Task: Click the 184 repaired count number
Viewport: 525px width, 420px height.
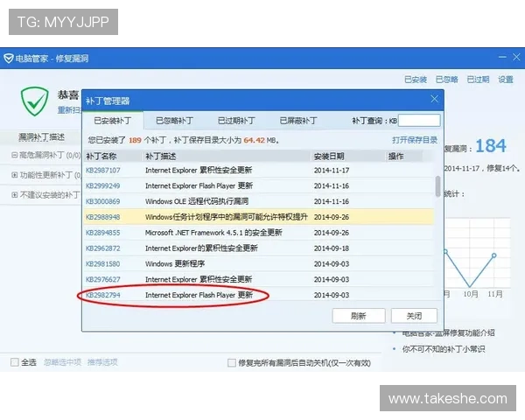Action: pyautogui.click(x=491, y=146)
